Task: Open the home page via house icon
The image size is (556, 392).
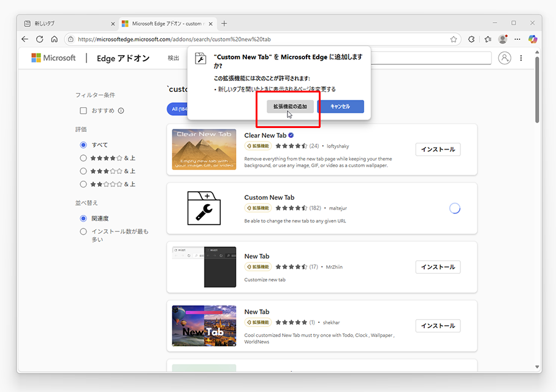Action: pos(55,39)
